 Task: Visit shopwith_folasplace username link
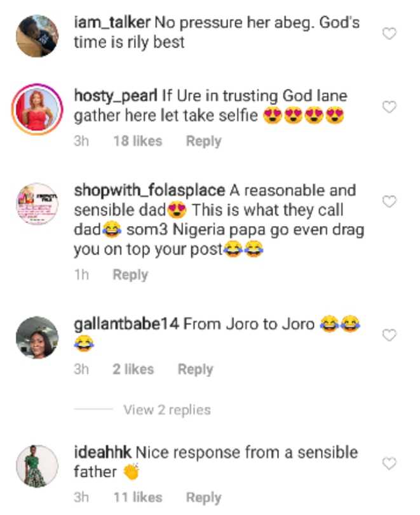[149, 191]
